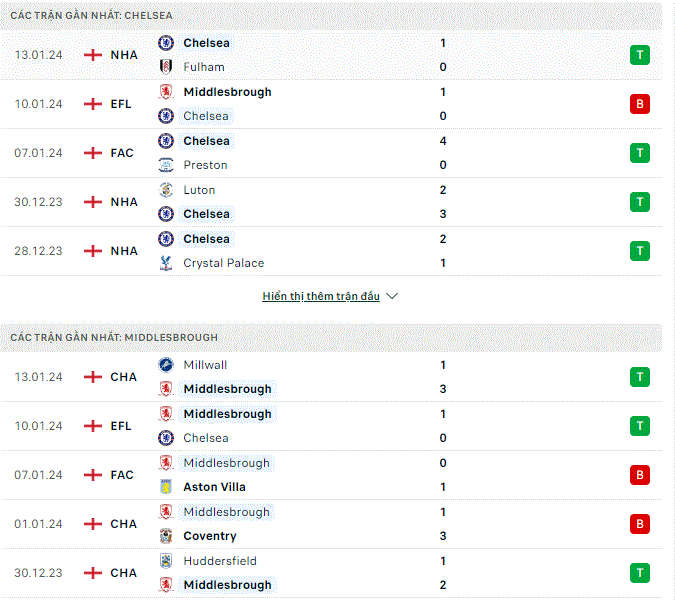Open Chelsea 4-0 Preston match row

331,153
